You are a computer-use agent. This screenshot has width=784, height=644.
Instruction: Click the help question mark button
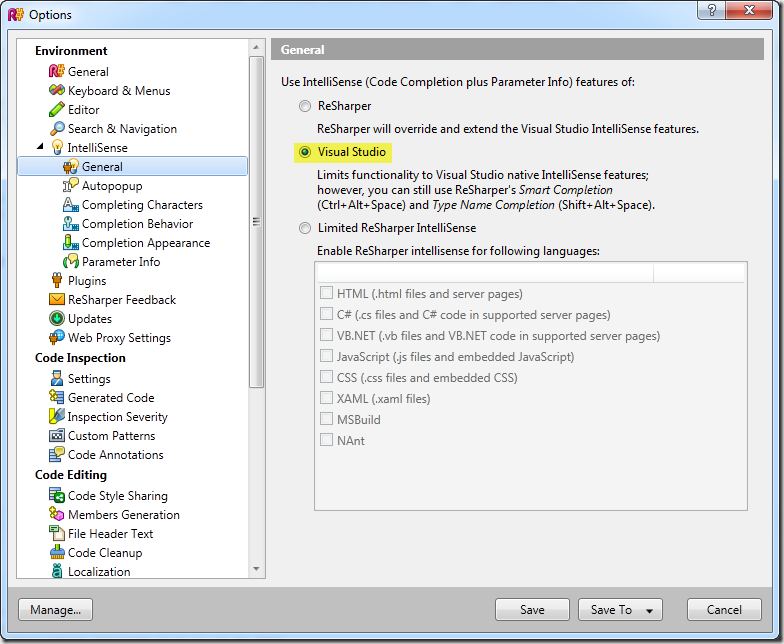pos(712,10)
